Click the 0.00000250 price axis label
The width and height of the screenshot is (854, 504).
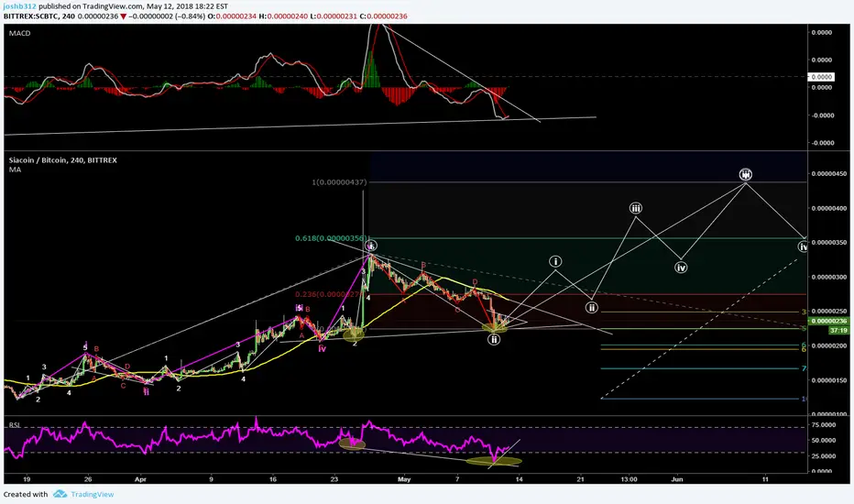point(829,312)
